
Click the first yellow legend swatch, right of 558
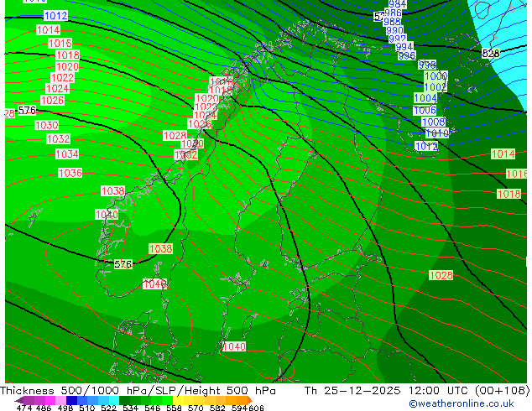[178, 400]
